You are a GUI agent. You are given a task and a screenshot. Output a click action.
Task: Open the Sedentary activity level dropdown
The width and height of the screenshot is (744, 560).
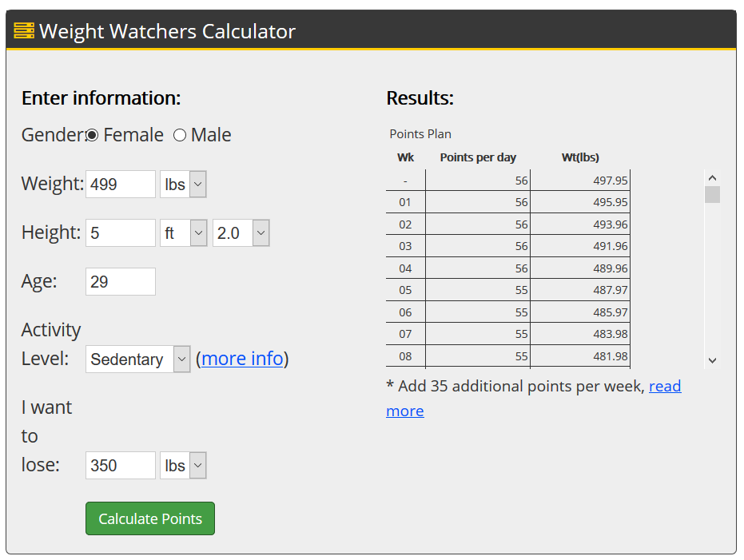[x=137, y=359]
